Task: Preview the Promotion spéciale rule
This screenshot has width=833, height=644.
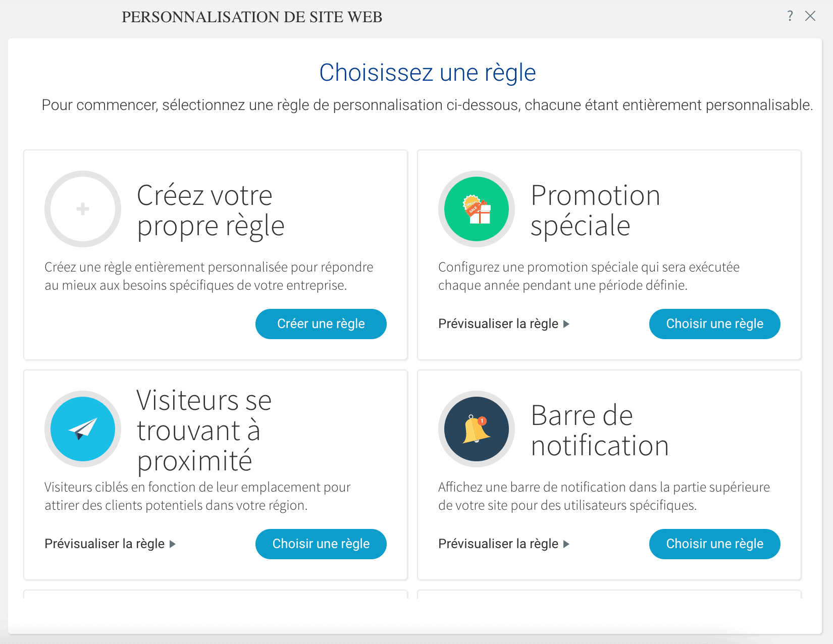Action: tap(498, 324)
